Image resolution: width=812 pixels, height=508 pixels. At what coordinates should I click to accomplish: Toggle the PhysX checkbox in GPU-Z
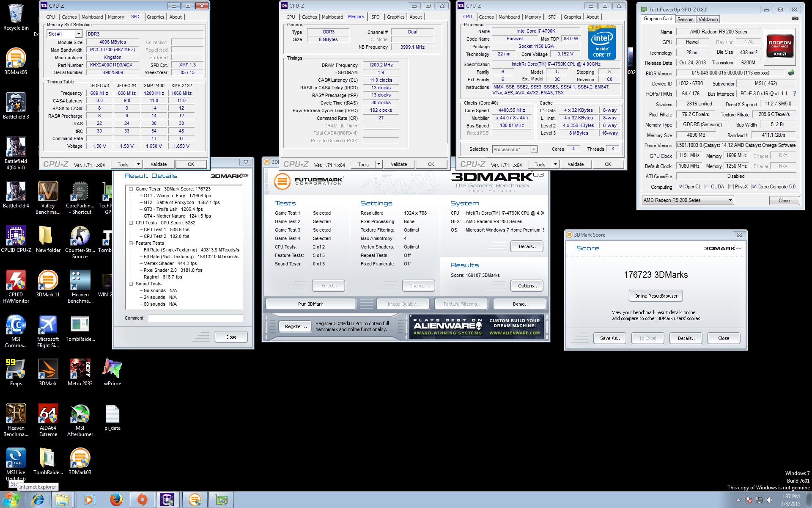731,187
